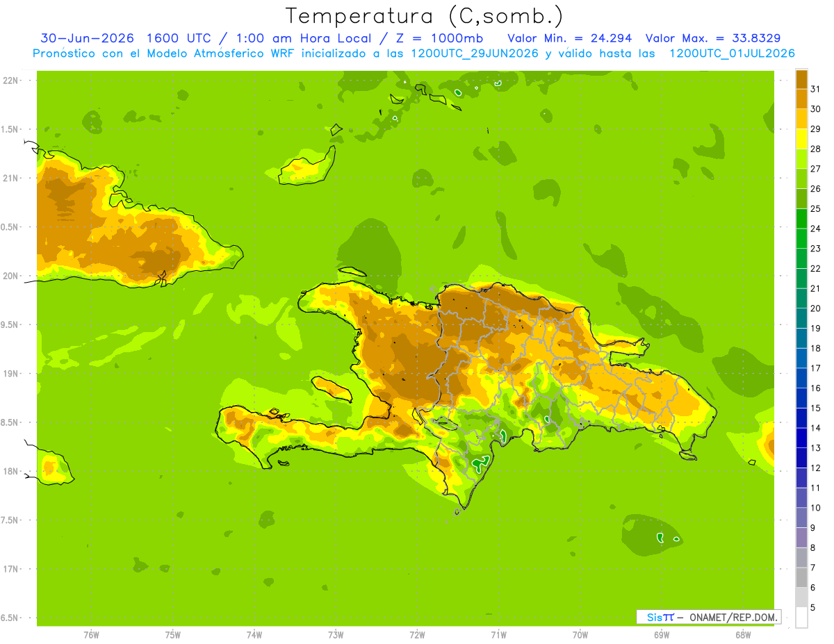
Task: Click the "26" legend value
Action: 816,189
